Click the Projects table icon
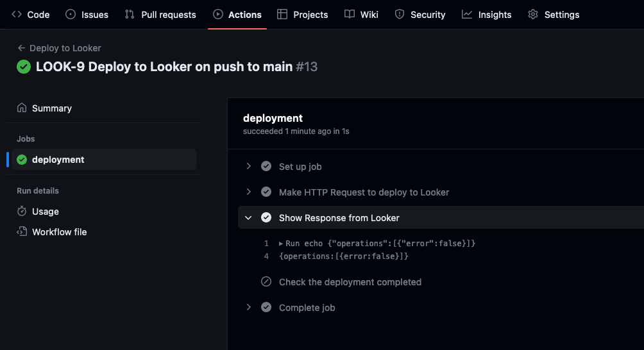This screenshot has width=644, height=350. point(282,14)
